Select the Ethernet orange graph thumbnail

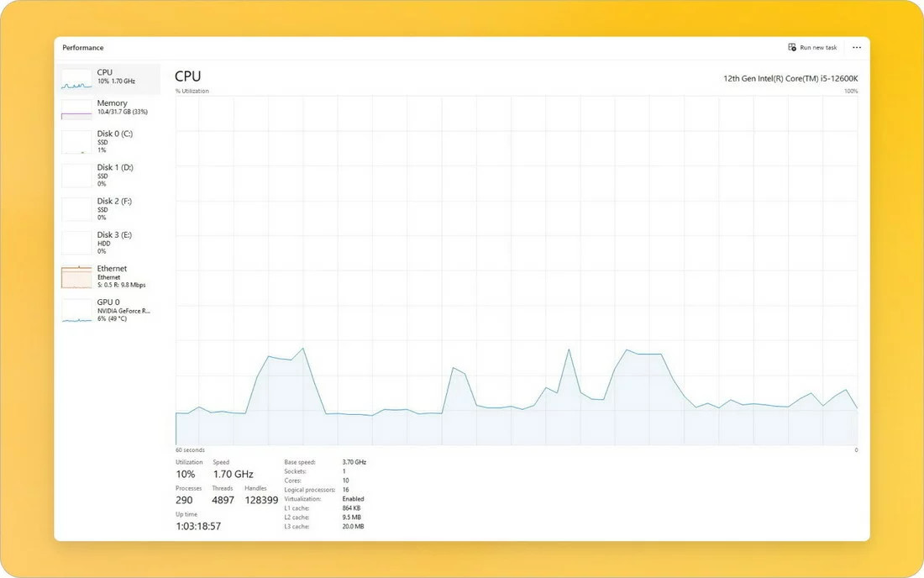[76, 277]
